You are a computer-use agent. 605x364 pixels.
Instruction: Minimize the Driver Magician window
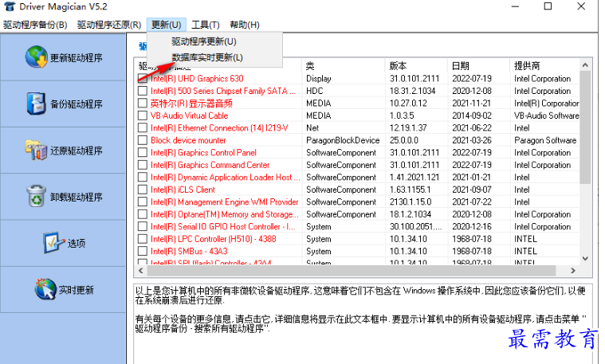point(515,6)
